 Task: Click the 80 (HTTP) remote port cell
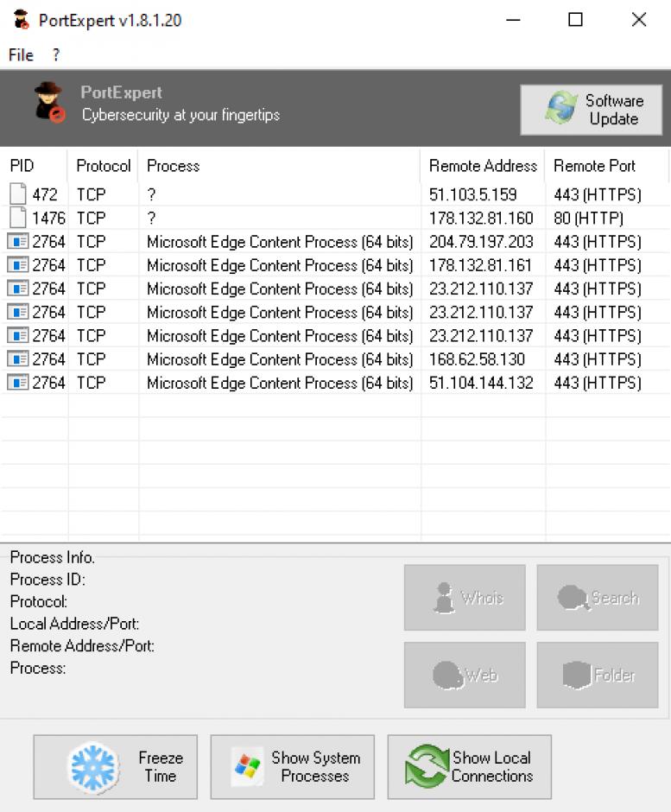[588, 218]
